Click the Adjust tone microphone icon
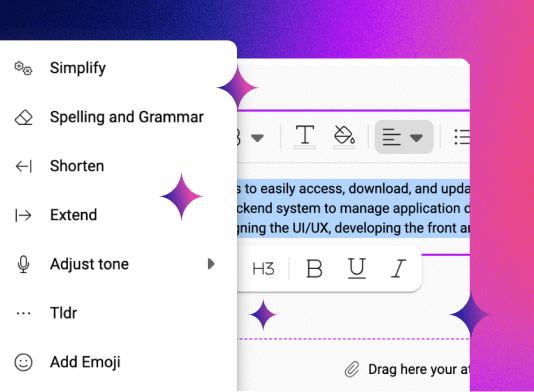Screen dimensions: 534x392 click(23, 264)
